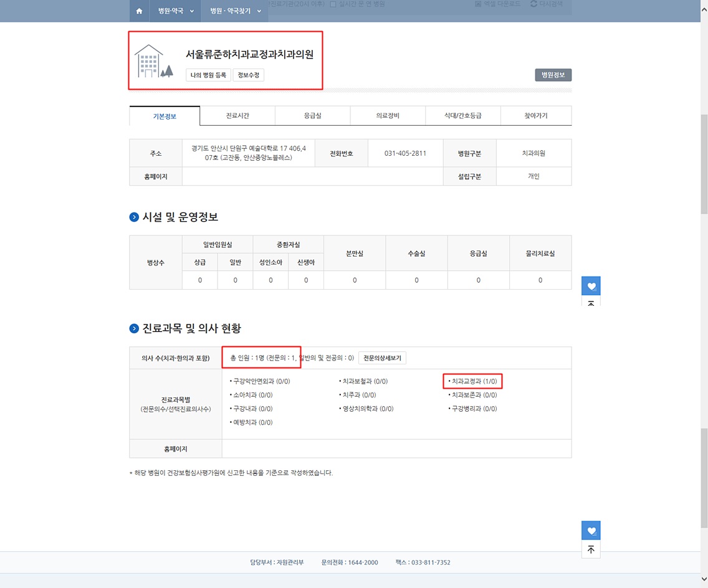Switch to the 진료시간 tab
The height and width of the screenshot is (588, 708).
click(x=237, y=115)
